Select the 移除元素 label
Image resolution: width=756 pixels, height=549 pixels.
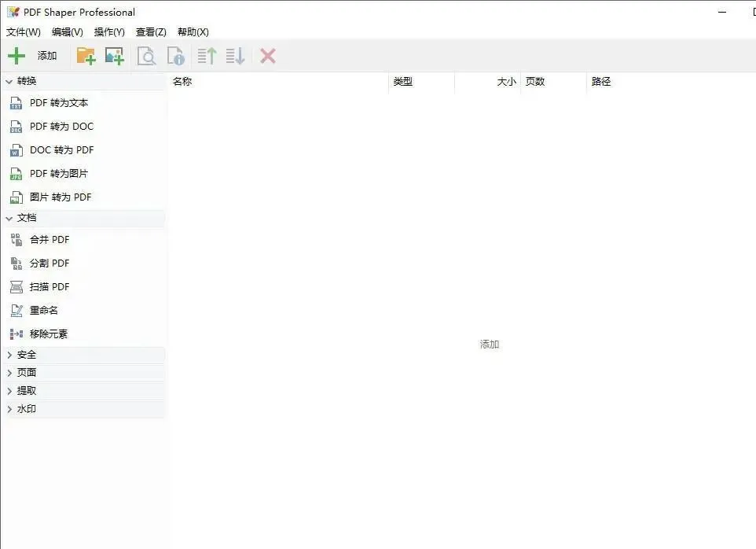pyautogui.click(x=49, y=333)
